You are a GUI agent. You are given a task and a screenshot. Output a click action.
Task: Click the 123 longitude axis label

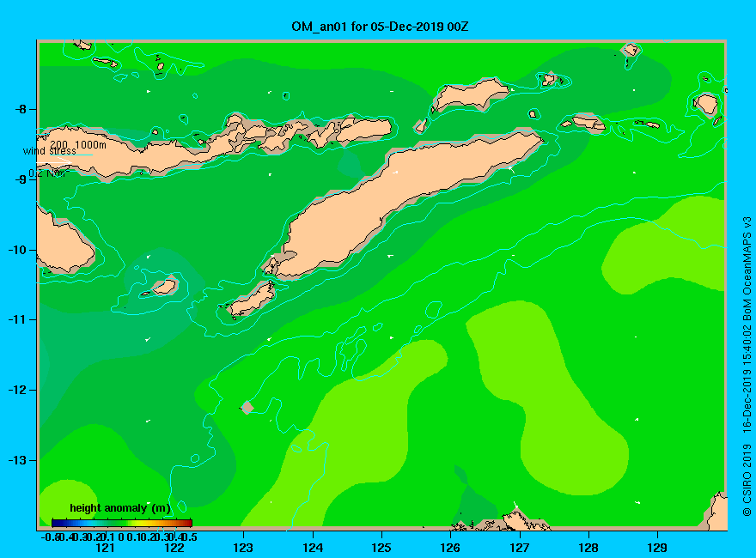pyautogui.click(x=243, y=548)
